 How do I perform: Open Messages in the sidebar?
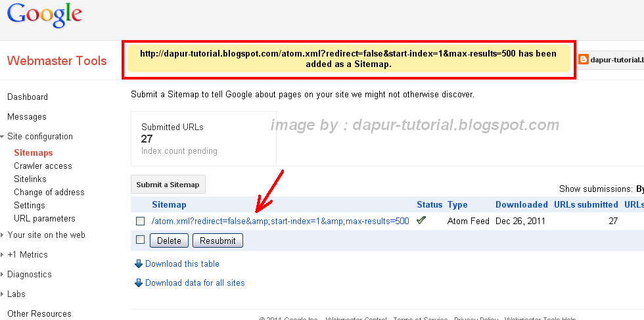27,117
